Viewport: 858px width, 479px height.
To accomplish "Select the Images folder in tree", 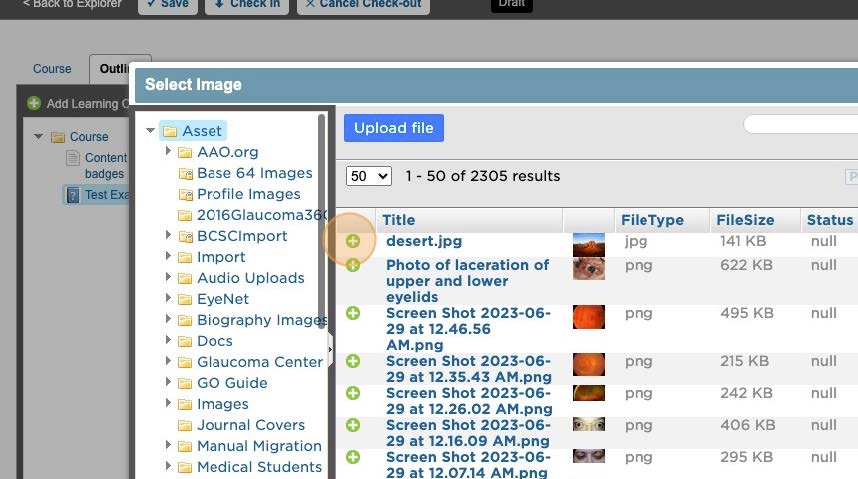I will [x=223, y=404].
